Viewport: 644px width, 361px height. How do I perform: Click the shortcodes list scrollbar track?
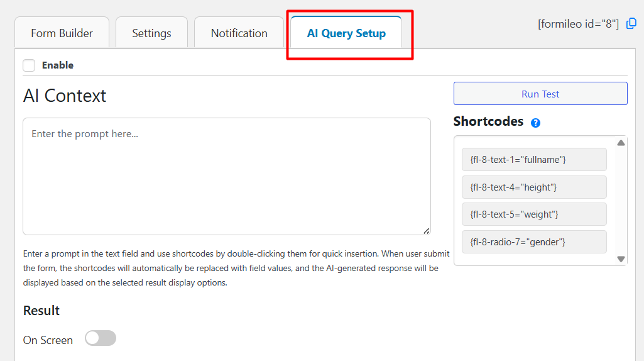pyautogui.click(x=621, y=201)
